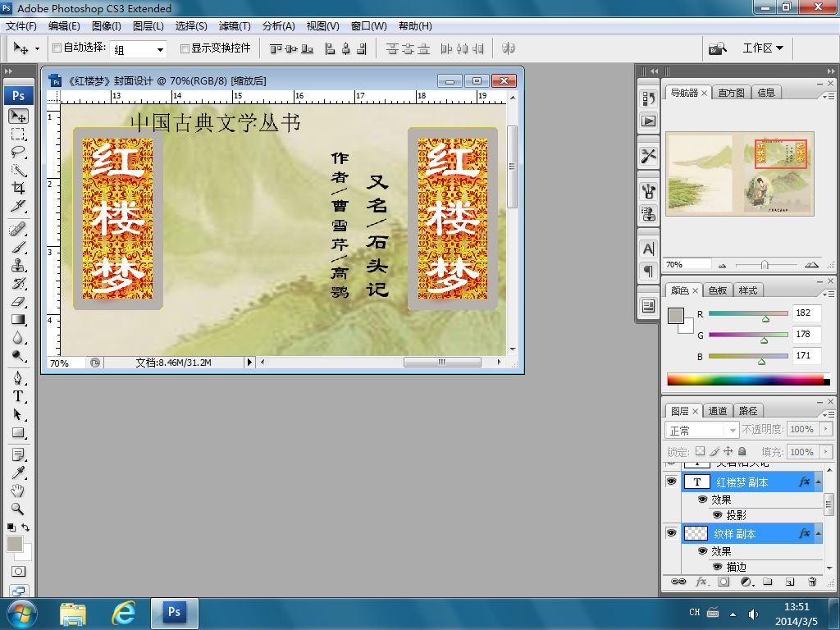Select the Move tool in toolbox
Screen dimensions: 840x630
(x=18, y=116)
